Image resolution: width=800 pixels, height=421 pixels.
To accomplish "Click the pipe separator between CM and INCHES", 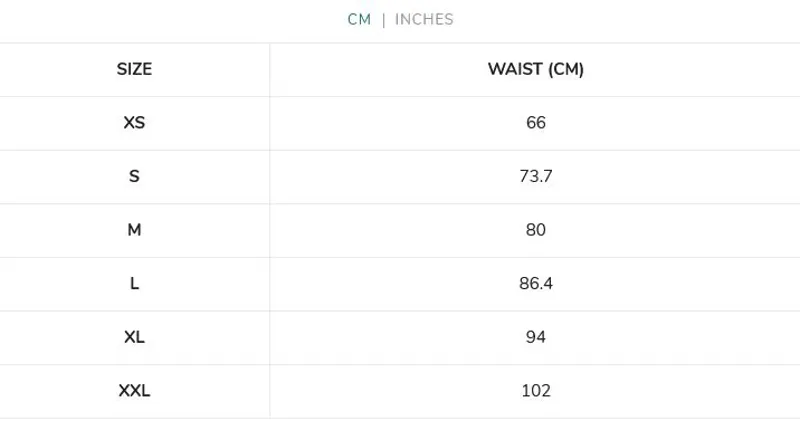I will tap(384, 20).
